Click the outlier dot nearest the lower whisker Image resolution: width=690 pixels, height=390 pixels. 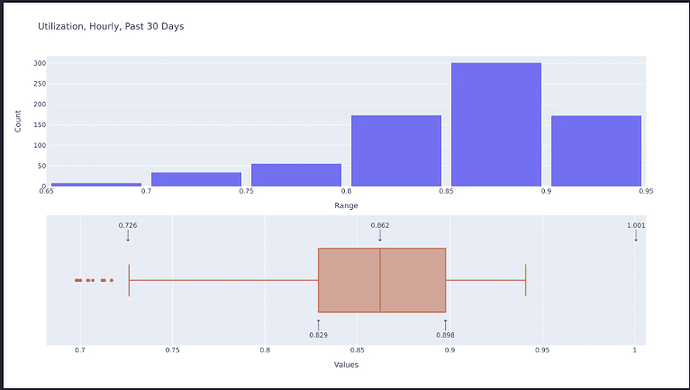(x=111, y=280)
